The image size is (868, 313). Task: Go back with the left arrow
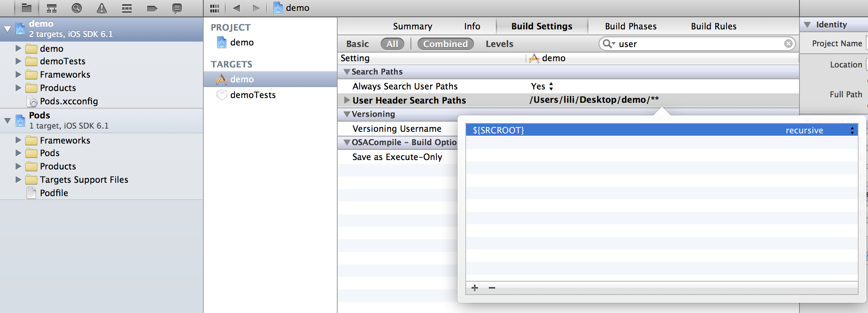236,8
